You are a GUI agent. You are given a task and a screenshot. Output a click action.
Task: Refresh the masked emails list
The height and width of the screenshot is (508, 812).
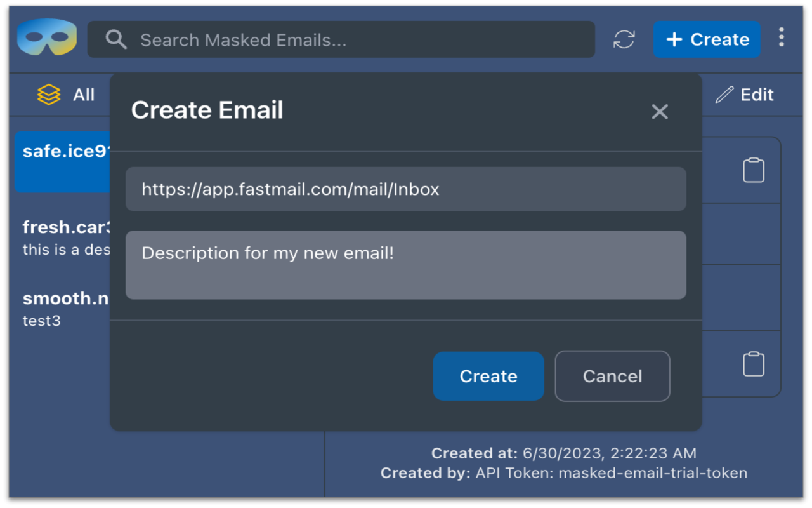[x=624, y=39]
